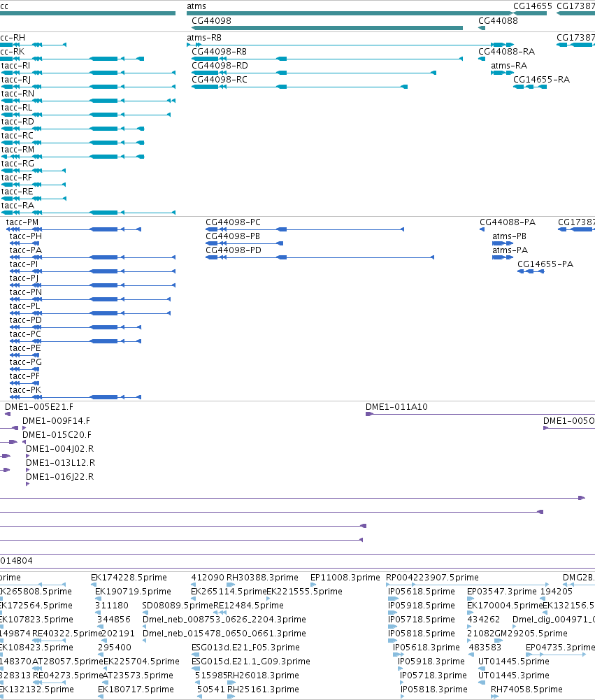Select transcript CG44098-RB label
The height and width of the screenshot is (700, 595).
(x=219, y=51)
